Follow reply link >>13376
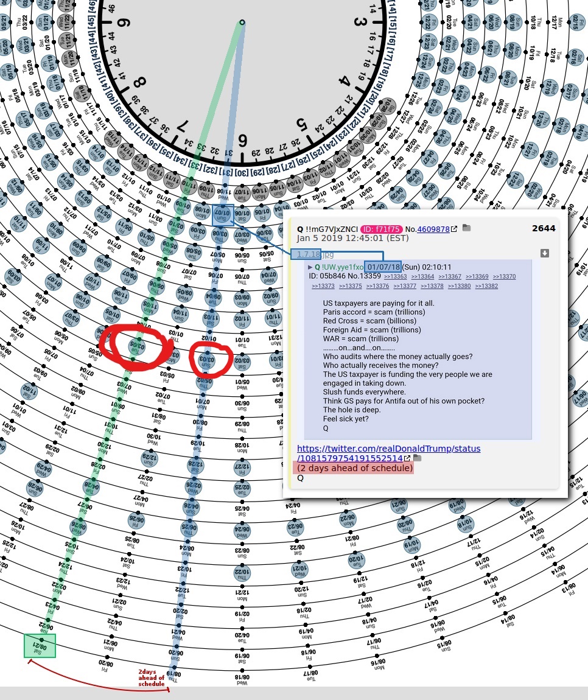 pos(377,286)
